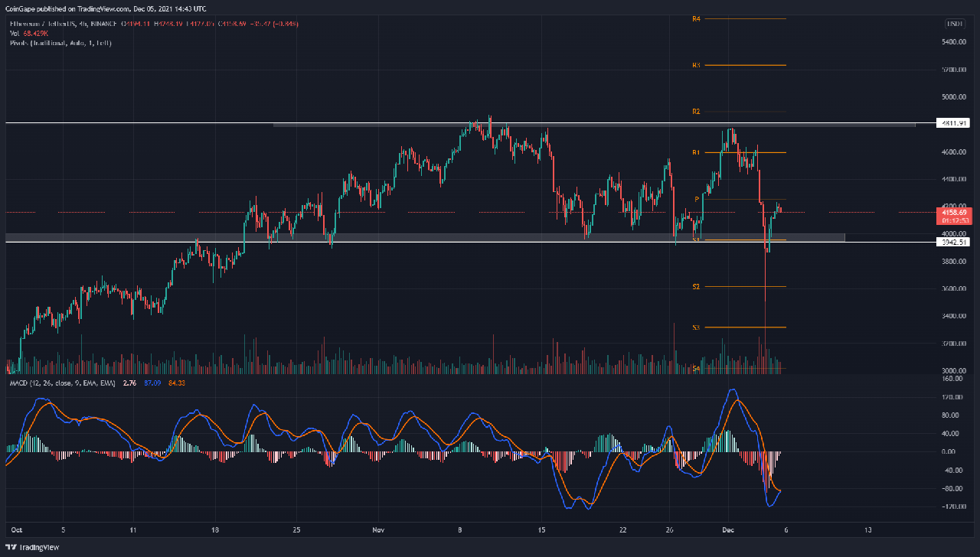Click the -120.00 tick on MACD scale
This screenshot has width=980, height=557.
point(953,507)
